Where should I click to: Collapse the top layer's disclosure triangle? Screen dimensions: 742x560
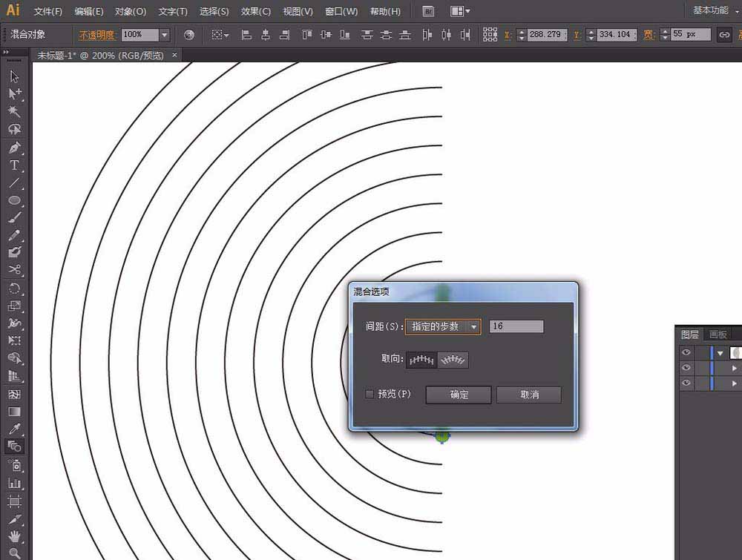pyautogui.click(x=720, y=353)
